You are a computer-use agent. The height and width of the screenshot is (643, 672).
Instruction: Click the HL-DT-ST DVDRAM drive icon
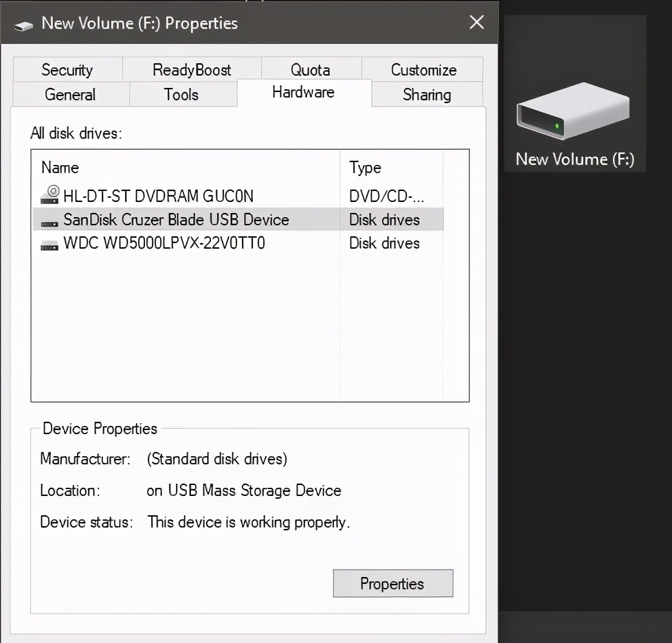point(48,195)
